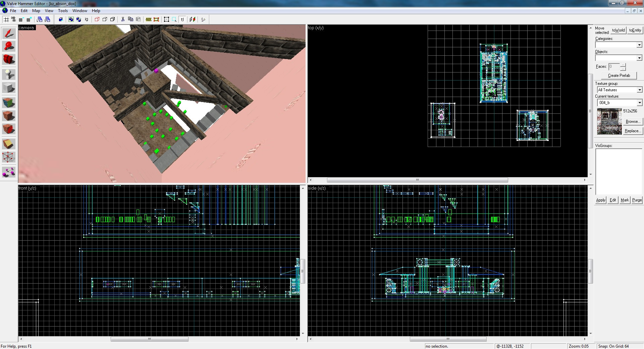Screen dimensions: 644x349
Task: Choose the Camera tool
Action: 9,59
